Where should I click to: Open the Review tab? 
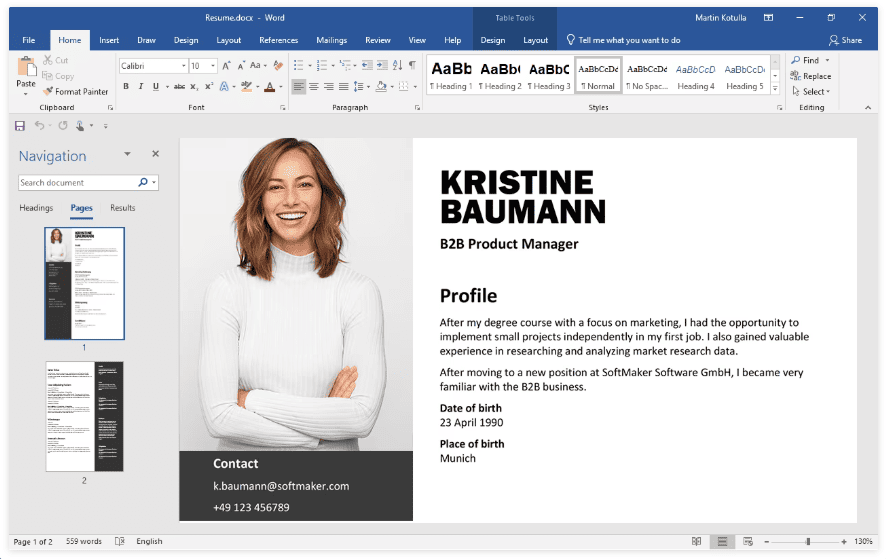378,40
